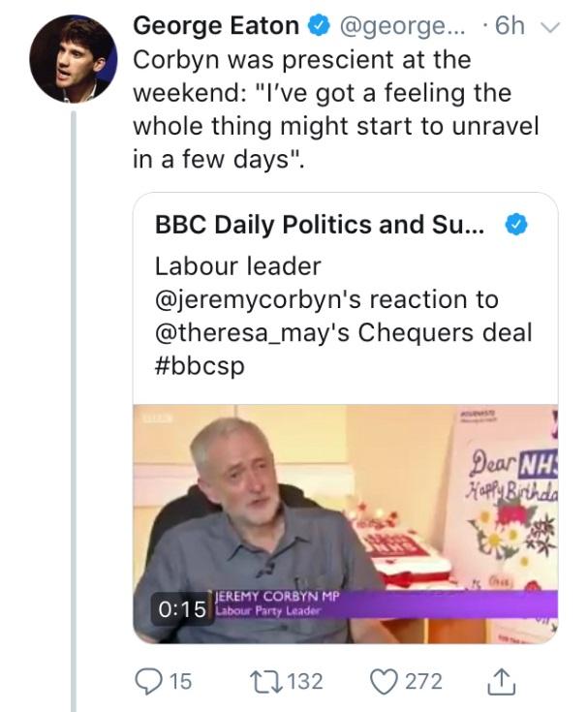Click the @george... username handle
This screenshot has height=712, width=588.
coord(384,25)
